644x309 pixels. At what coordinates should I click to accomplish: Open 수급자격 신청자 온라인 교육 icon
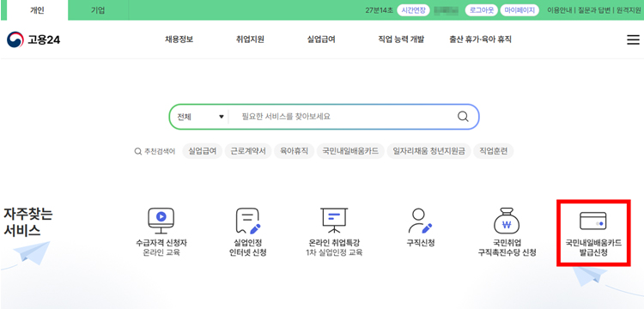click(161, 221)
